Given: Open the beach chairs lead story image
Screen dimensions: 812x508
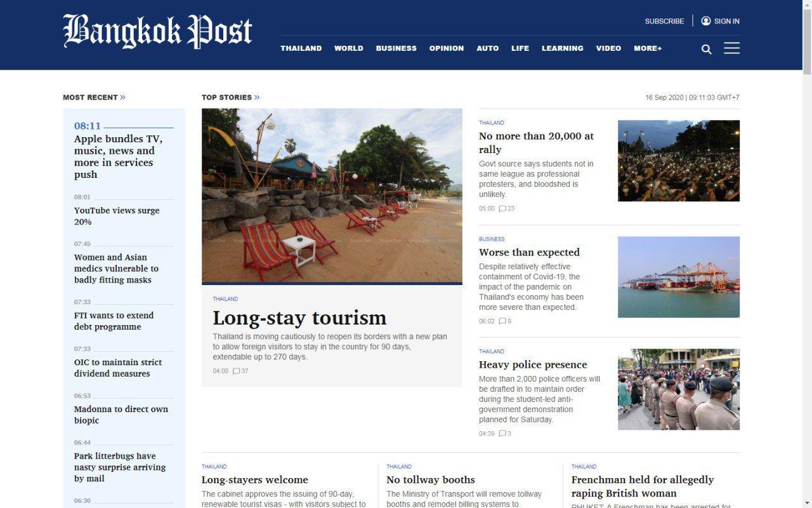Looking at the screenshot, I should [x=332, y=196].
